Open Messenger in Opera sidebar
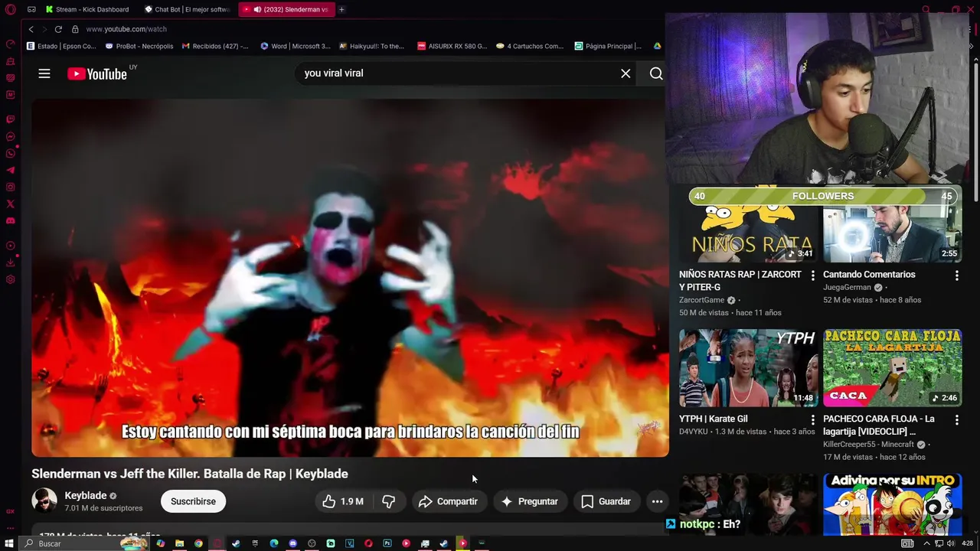This screenshot has height=551, width=980. tap(11, 137)
